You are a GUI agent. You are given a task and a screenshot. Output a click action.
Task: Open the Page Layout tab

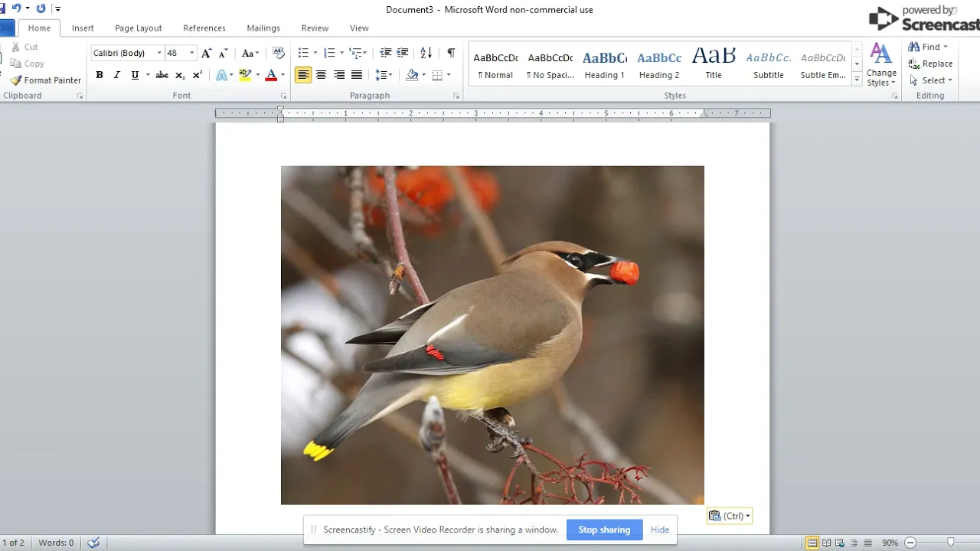point(139,28)
